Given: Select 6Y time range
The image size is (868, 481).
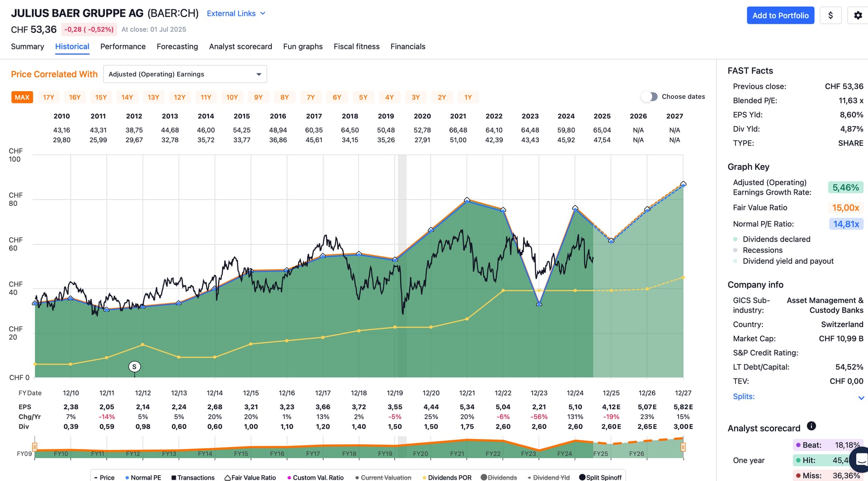Looking at the screenshot, I should (x=337, y=97).
